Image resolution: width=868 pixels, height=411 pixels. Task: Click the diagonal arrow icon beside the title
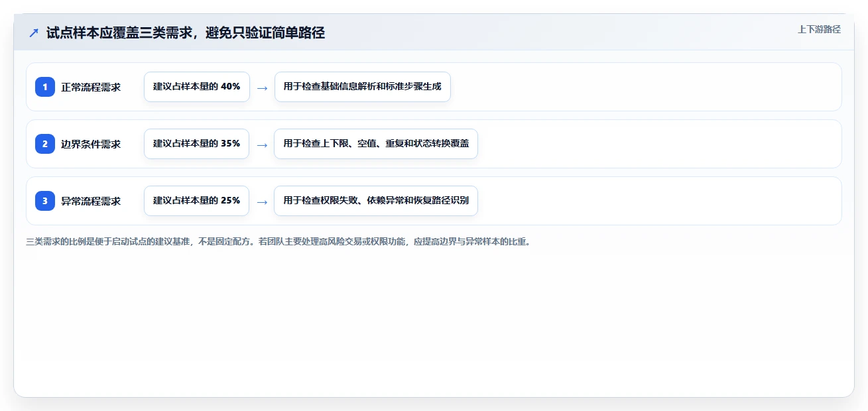[x=34, y=32]
